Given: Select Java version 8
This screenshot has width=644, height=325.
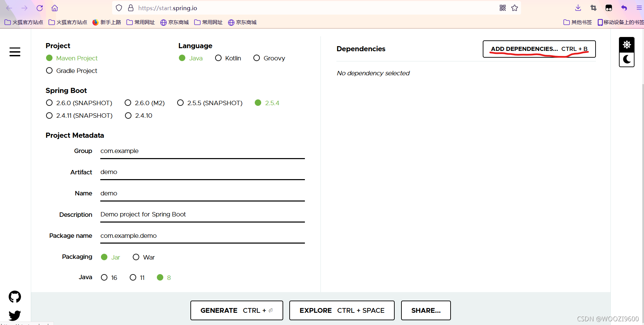Looking at the screenshot, I should tap(164, 278).
